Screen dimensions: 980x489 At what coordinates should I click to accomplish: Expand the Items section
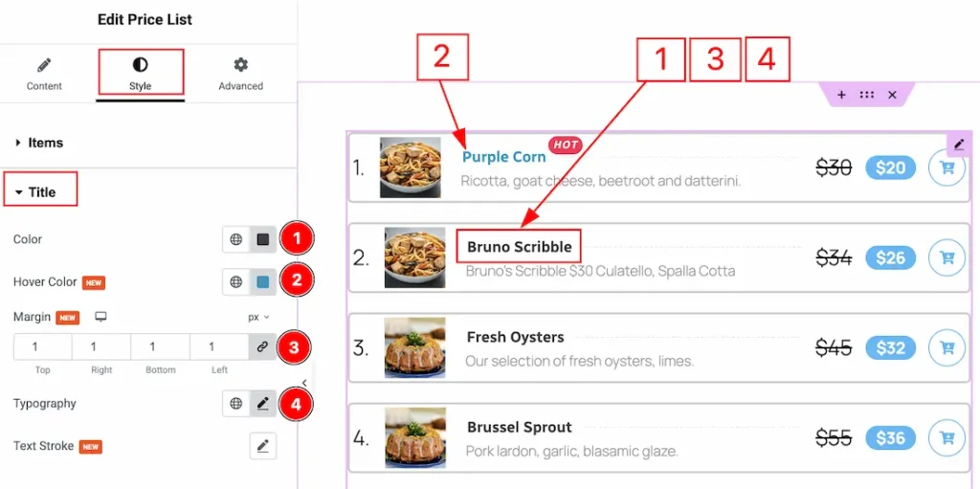click(x=45, y=143)
